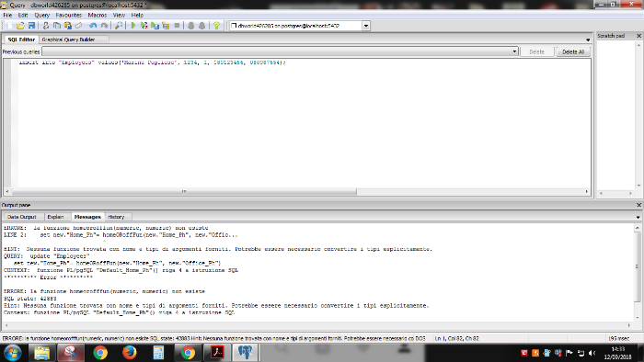This screenshot has width=644, height=362.
Task: Switch to the Graphical Query Builder tab
Action: [68, 40]
